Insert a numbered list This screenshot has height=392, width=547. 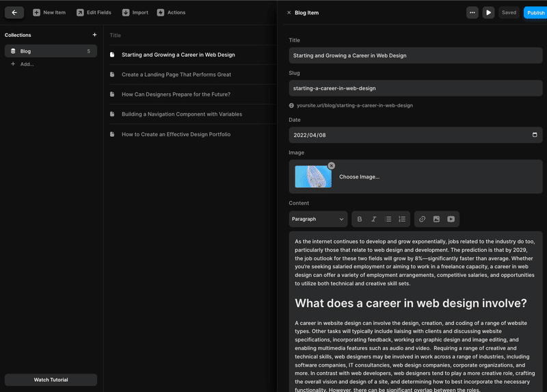pyautogui.click(x=402, y=219)
